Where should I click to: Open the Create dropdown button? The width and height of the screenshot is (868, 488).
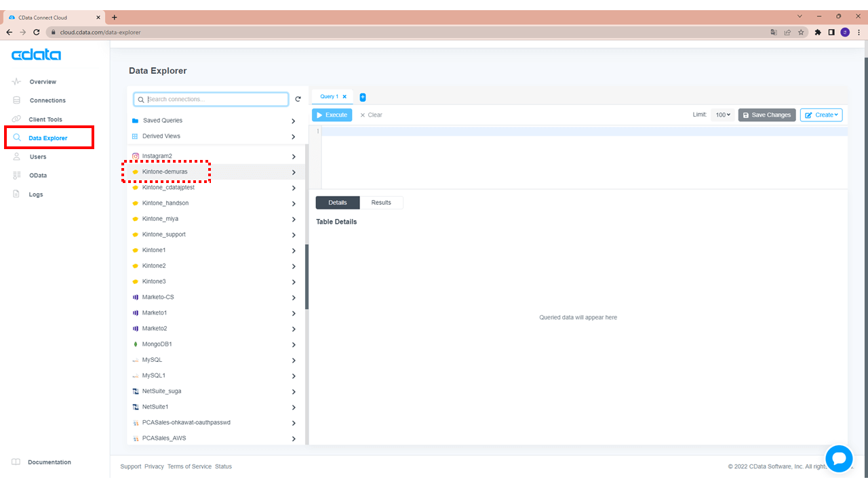(x=821, y=115)
